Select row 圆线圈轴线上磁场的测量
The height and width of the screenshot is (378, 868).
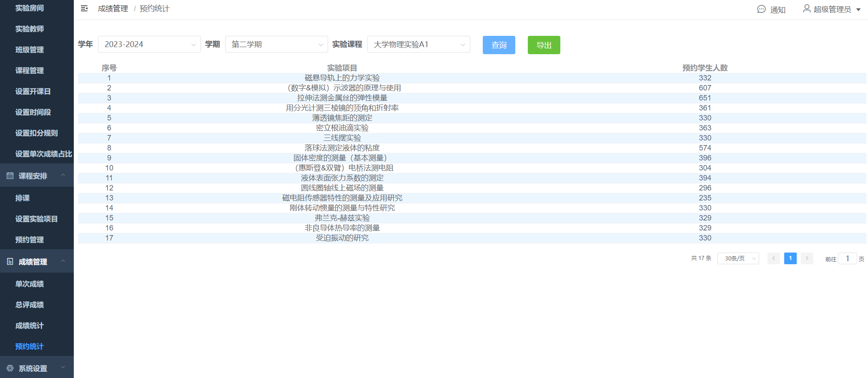point(472,188)
